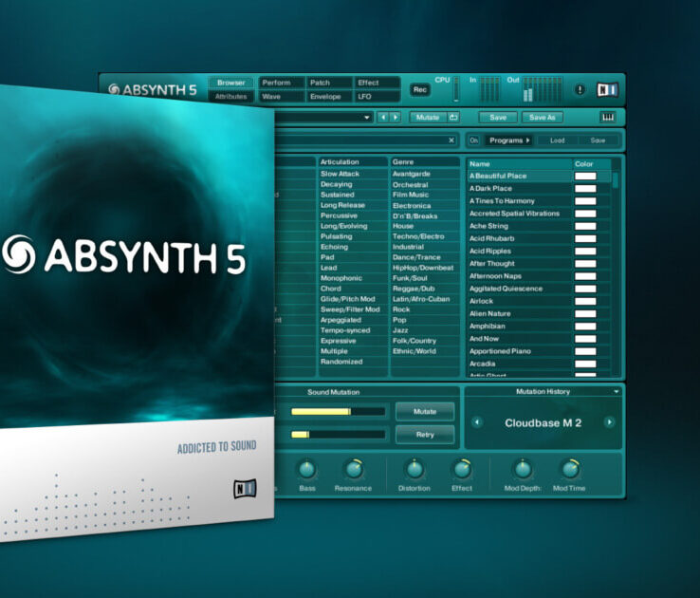The height and width of the screenshot is (598, 700).
Task: Click the Retry button
Action: tap(425, 435)
